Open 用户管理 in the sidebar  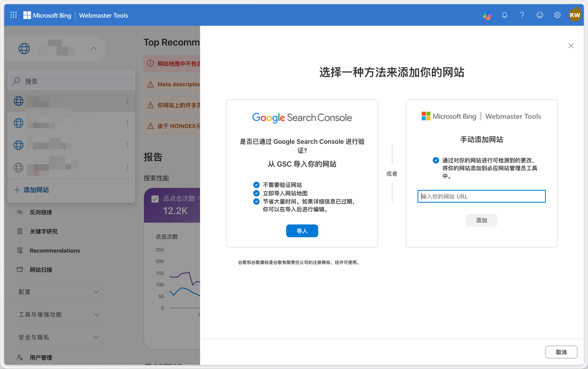[x=41, y=358]
